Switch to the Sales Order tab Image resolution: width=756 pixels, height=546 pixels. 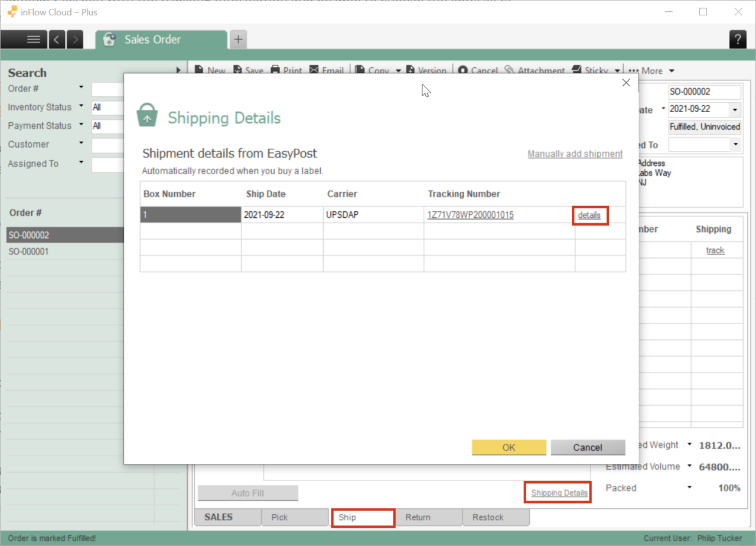(152, 40)
